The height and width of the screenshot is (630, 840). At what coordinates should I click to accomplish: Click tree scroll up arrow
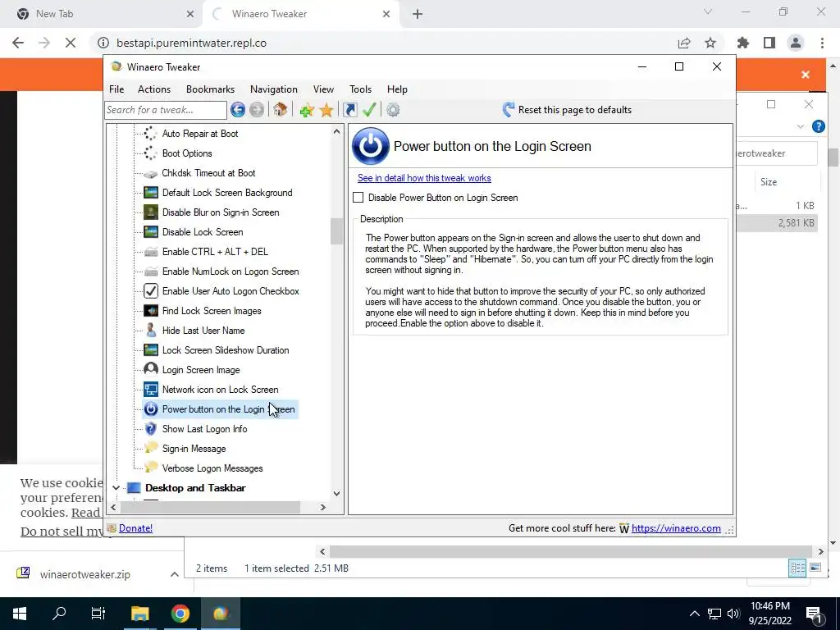(x=336, y=131)
